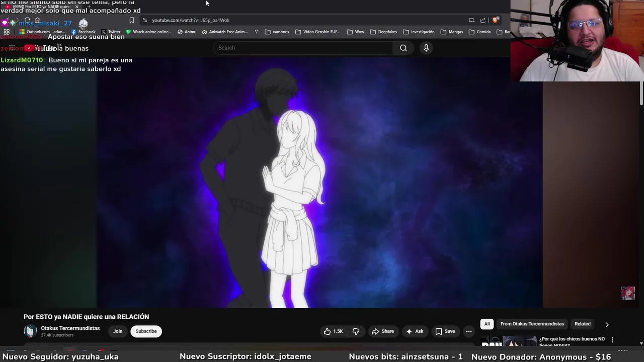Activate voice search microphone icon
This screenshot has height=362, width=644.
click(426, 48)
